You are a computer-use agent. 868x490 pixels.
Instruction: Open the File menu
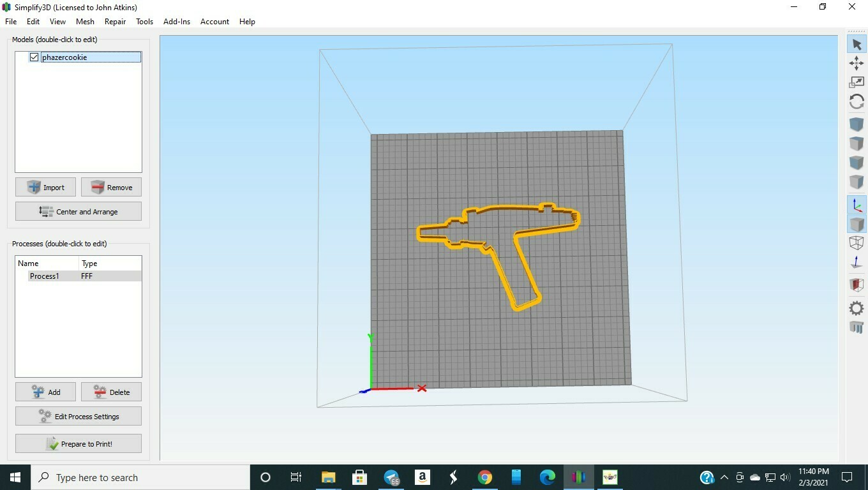coord(11,21)
